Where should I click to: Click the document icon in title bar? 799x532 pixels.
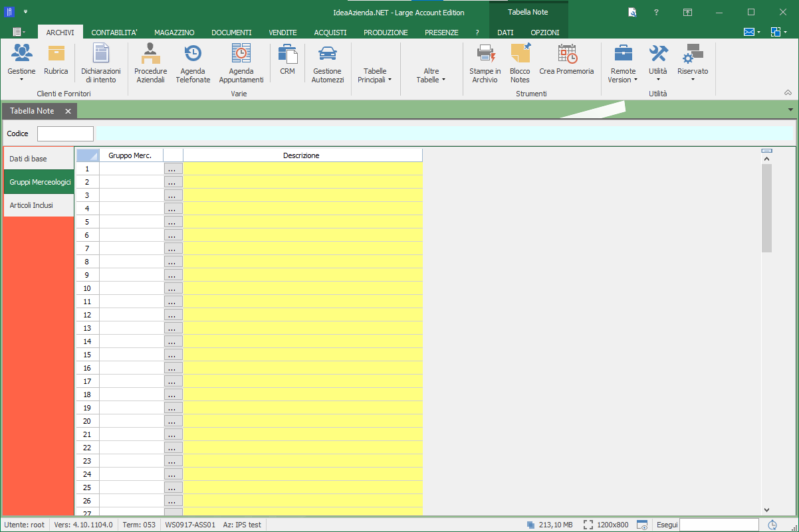tap(632, 12)
